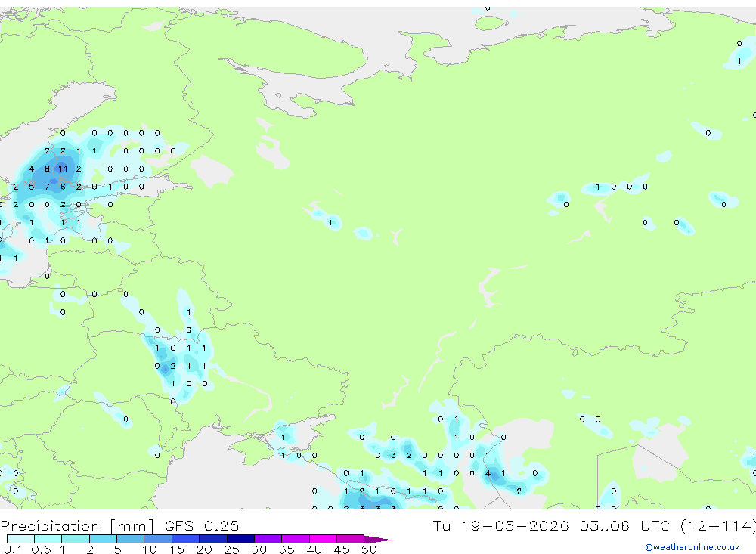This screenshot has width=756, height=554.
Task: Click the '11' precipitation value on map
Action: click(x=63, y=169)
